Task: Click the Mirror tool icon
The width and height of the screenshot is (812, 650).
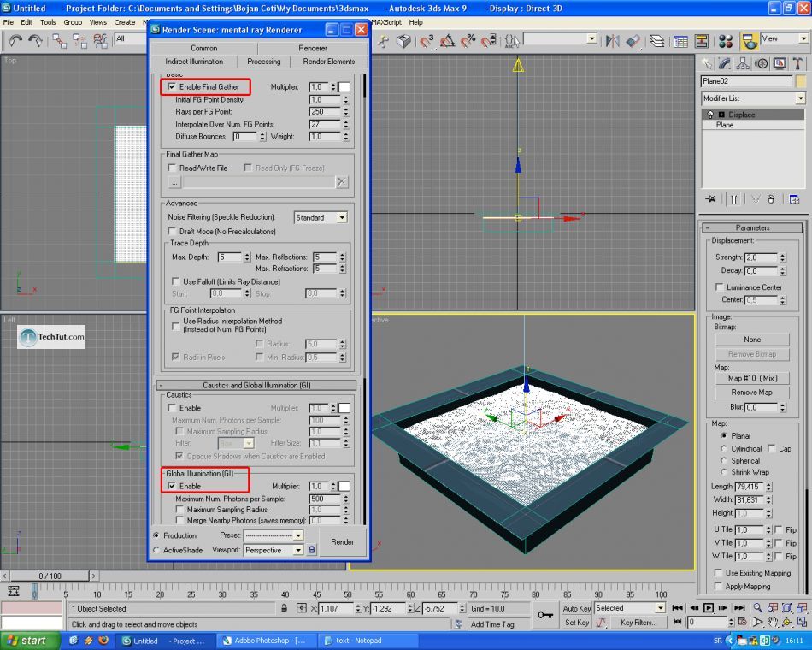Action: [x=613, y=41]
